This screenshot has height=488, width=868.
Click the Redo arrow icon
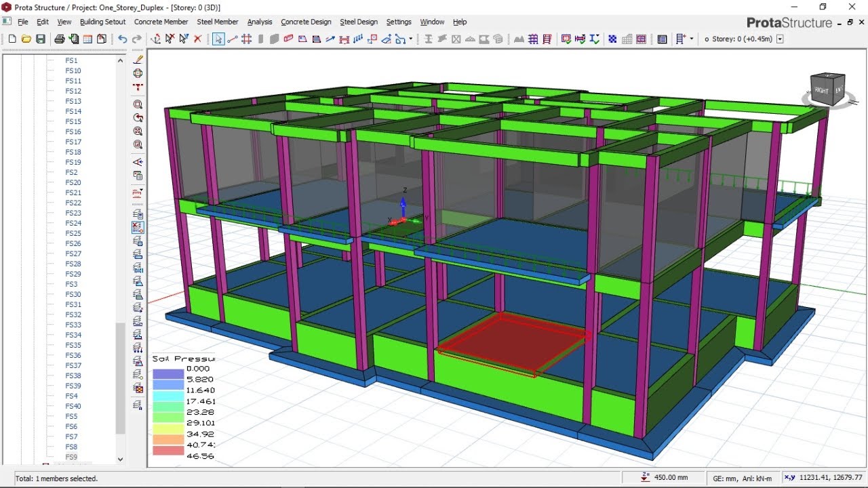(x=136, y=39)
